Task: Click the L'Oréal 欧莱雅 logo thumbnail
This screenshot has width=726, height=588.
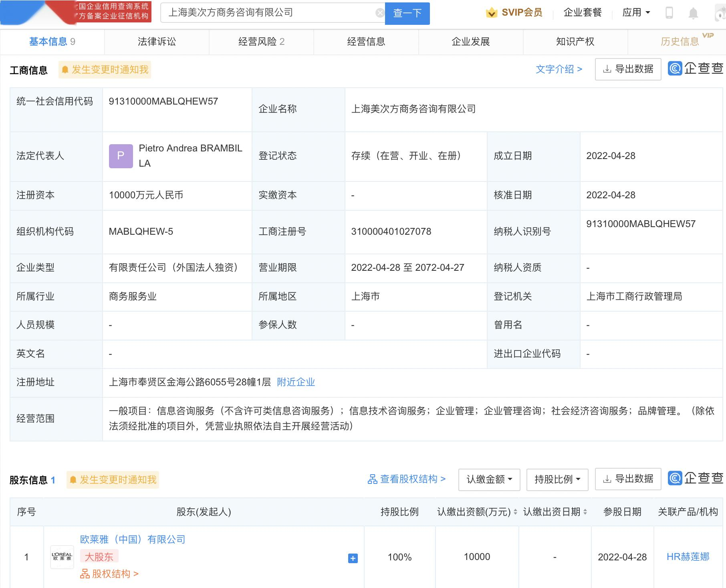Action: (62, 556)
